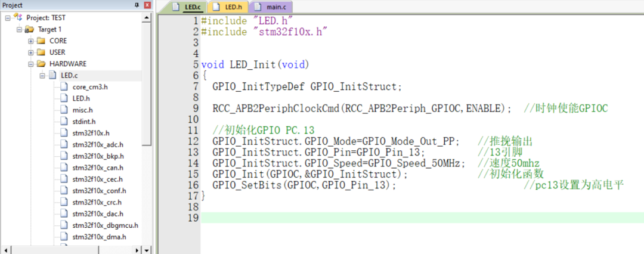
Task: Click file icon next to stm32f10x_adc.h
Action: (x=64, y=144)
